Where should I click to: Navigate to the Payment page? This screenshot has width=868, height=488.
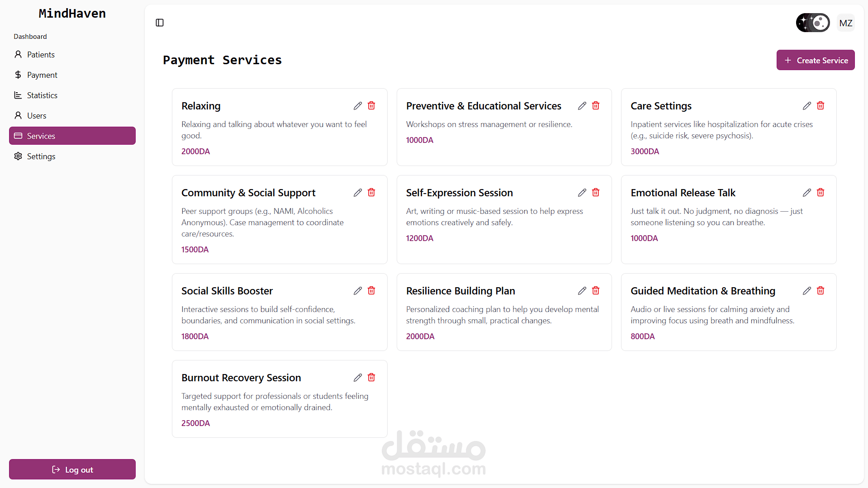(42, 75)
